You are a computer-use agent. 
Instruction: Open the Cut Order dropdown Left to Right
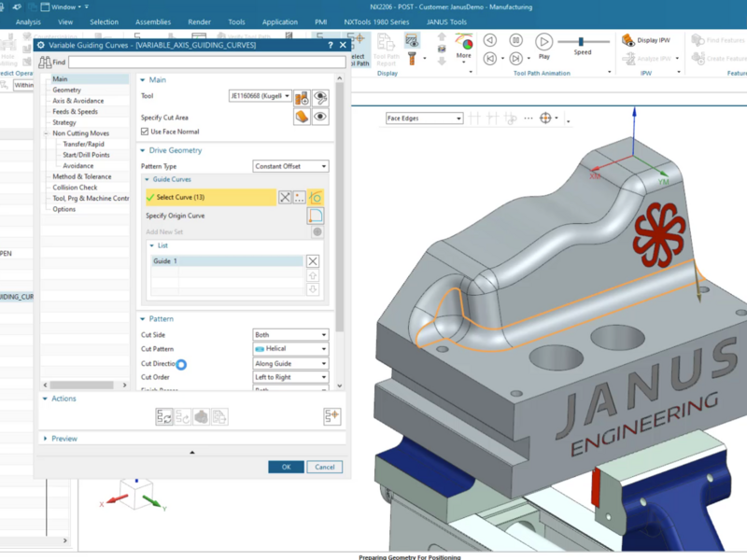(x=290, y=377)
